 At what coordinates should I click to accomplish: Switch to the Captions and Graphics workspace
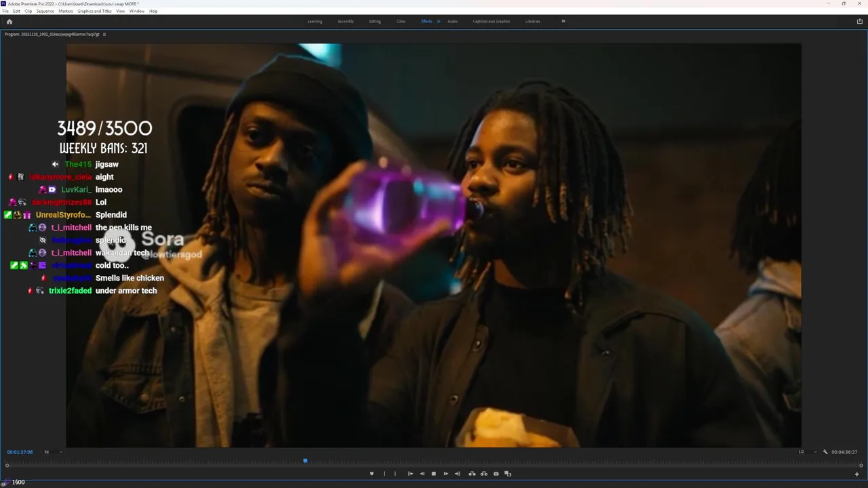492,21
